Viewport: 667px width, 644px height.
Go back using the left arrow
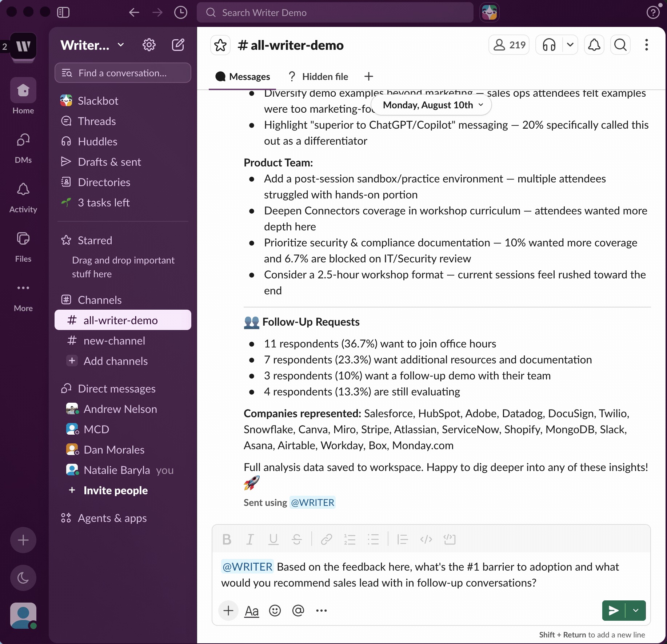coord(134,12)
